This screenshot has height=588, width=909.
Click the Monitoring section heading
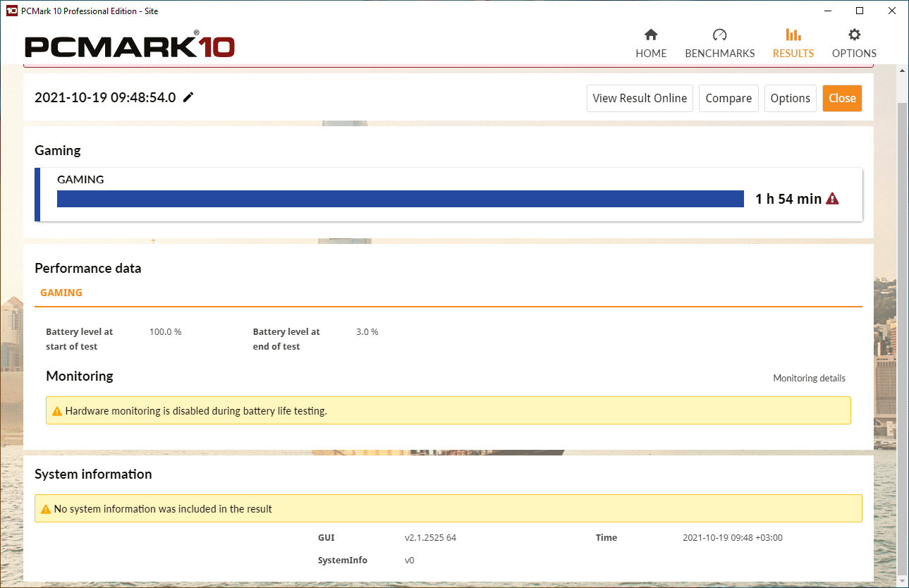(80, 376)
